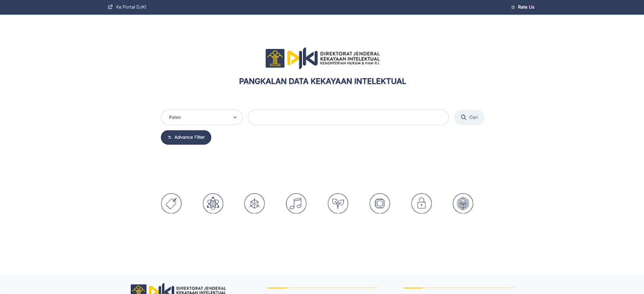Screen dimensions: 644x294
Task: Click the DJKI logo above the page title
Action: pos(322,58)
